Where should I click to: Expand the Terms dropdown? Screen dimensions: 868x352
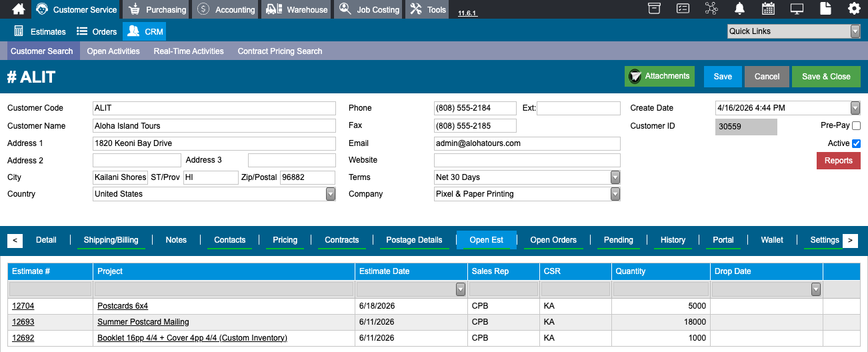[615, 177]
